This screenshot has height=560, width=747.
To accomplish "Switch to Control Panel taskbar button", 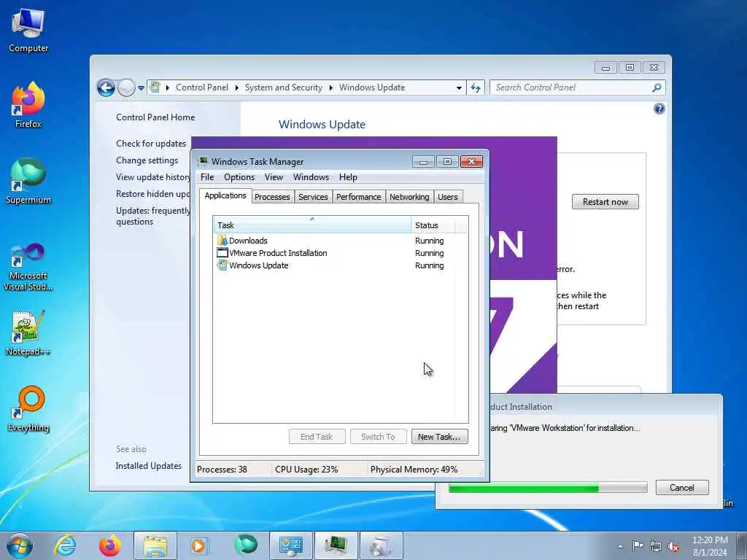I will click(290, 545).
